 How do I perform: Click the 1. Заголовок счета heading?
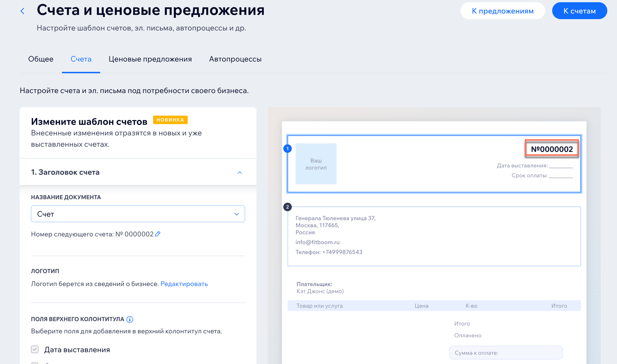click(x=65, y=172)
